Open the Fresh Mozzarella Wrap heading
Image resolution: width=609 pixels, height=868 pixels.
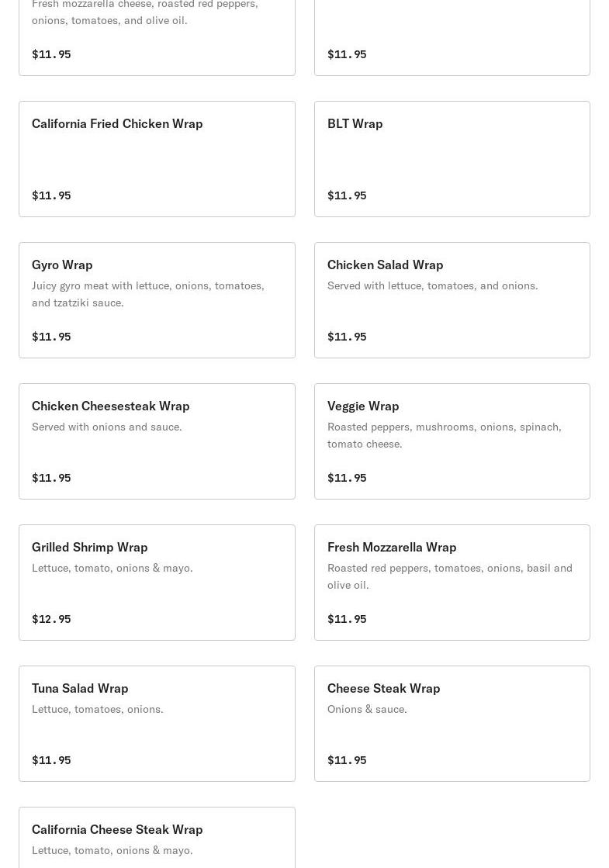coord(392,548)
